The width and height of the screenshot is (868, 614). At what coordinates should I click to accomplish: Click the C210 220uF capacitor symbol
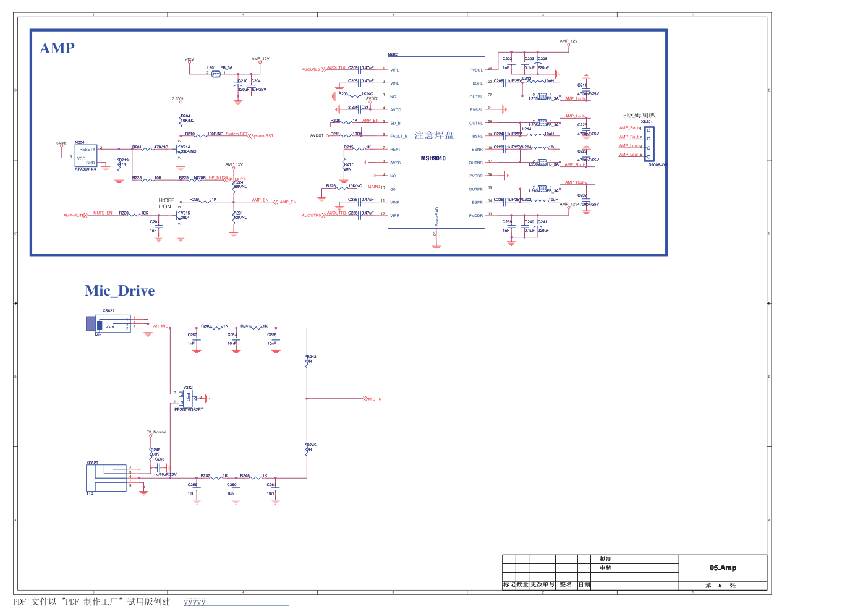[x=238, y=85]
